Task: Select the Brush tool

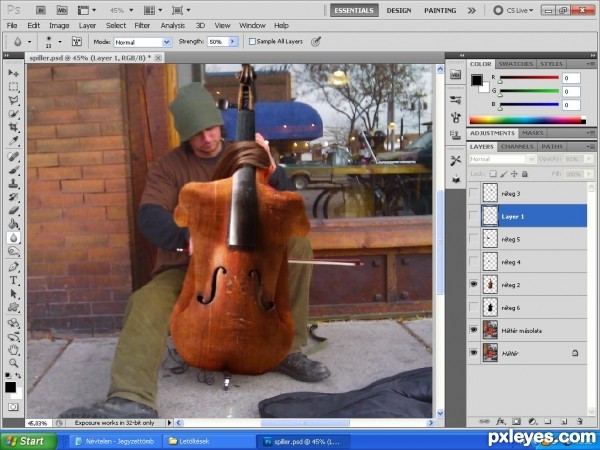Action: [x=13, y=170]
